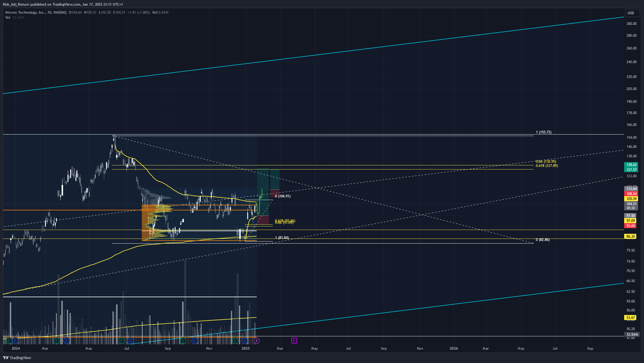644x363 pixels.
Task: Open the dividend D marker before November 2024
Action: coord(195,341)
